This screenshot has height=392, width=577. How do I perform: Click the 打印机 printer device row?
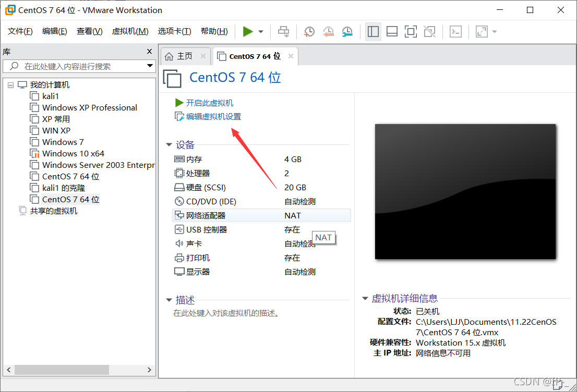tap(261, 258)
